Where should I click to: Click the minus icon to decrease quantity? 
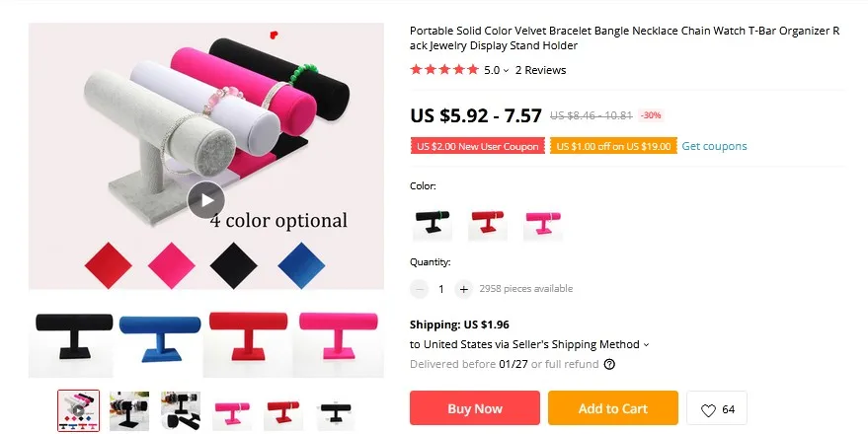(x=420, y=289)
